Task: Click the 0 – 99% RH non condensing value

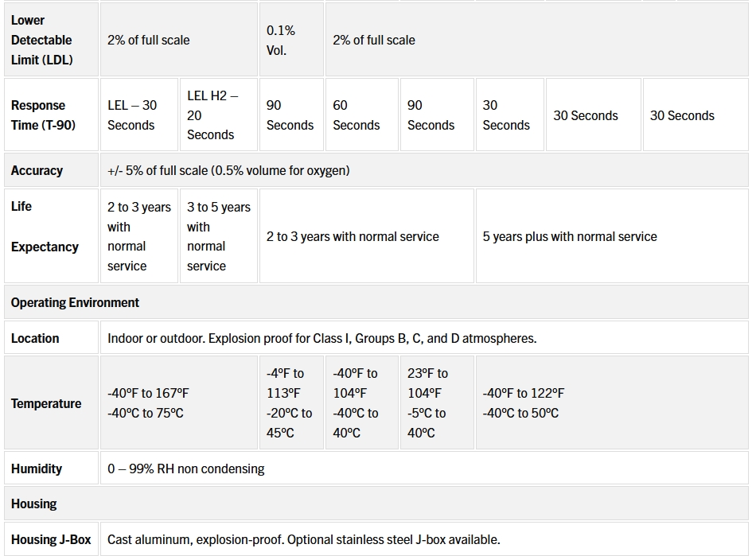Action: (x=186, y=469)
